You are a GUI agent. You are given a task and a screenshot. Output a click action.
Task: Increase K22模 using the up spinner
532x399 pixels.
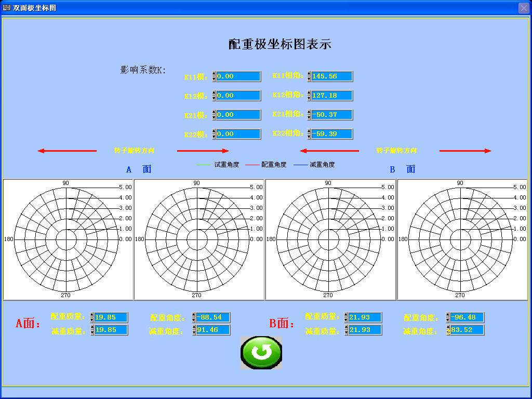tap(213, 131)
